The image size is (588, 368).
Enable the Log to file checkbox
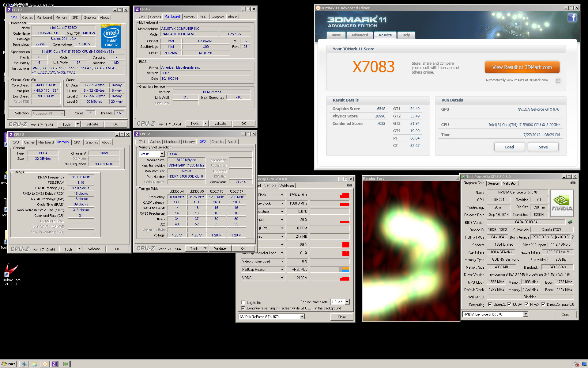[243, 302]
